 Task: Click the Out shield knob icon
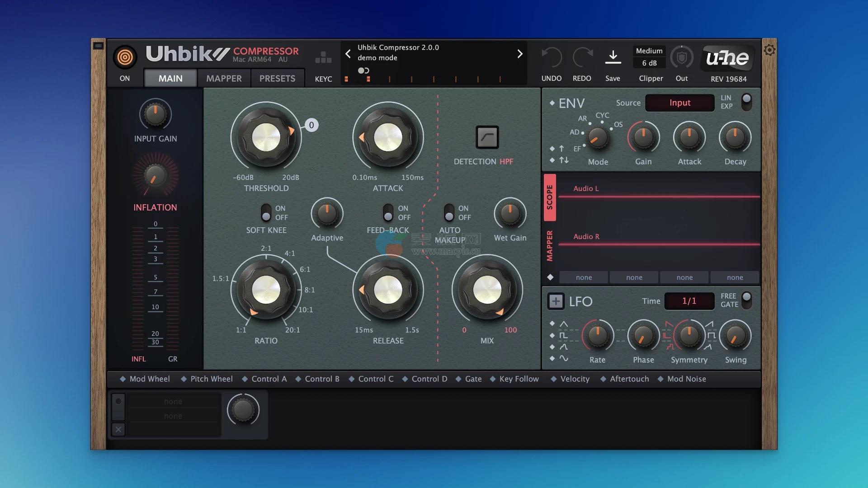[682, 57]
